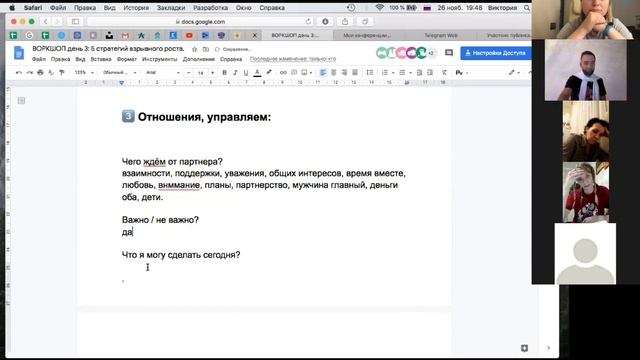This screenshot has height=360, width=640.
Task: Open text color picker
Action: click(257, 73)
